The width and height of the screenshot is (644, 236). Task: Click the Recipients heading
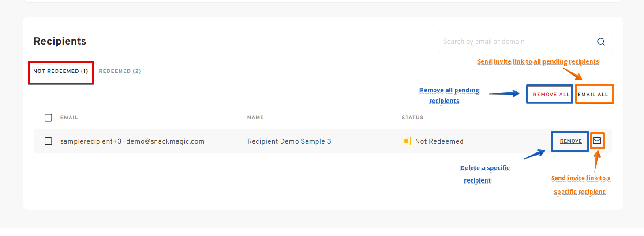[x=60, y=41]
